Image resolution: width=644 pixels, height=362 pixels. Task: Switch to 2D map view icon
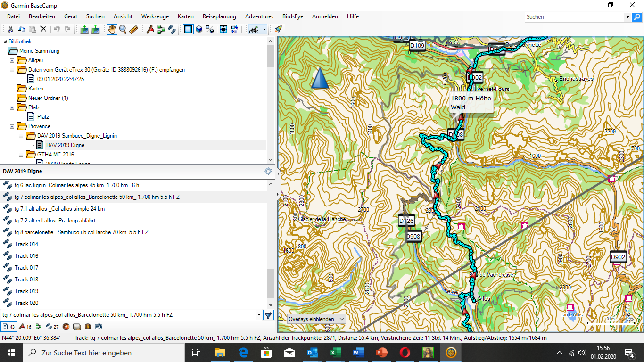[188, 29]
